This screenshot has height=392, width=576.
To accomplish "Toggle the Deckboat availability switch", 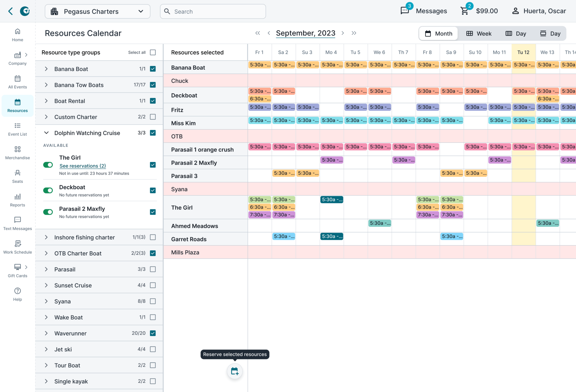I will (x=48, y=190).
